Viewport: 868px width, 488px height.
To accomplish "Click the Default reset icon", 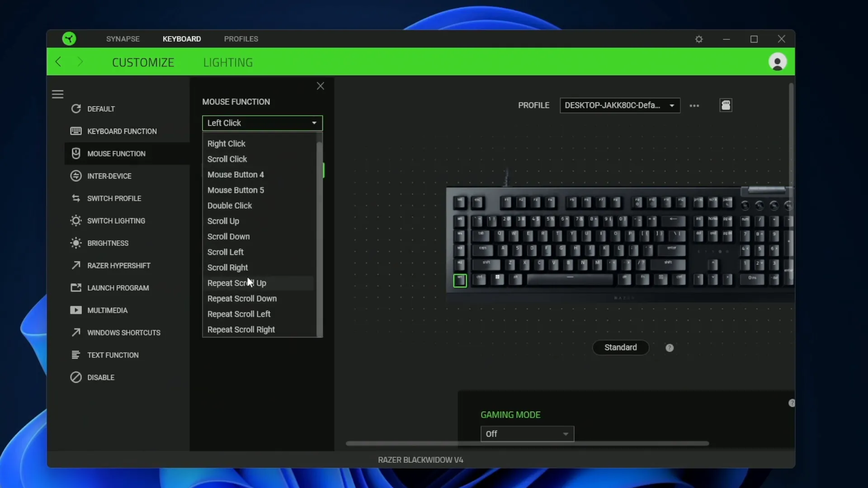I will coord(76,109).
